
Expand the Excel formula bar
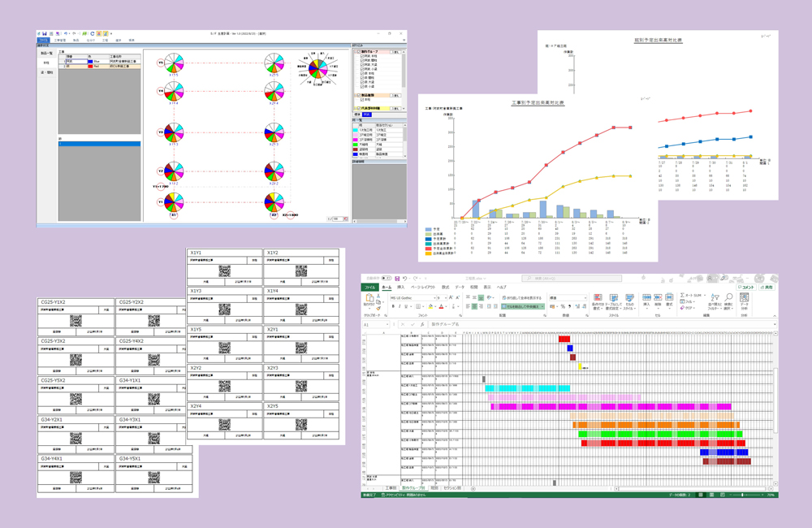point(775,324)
